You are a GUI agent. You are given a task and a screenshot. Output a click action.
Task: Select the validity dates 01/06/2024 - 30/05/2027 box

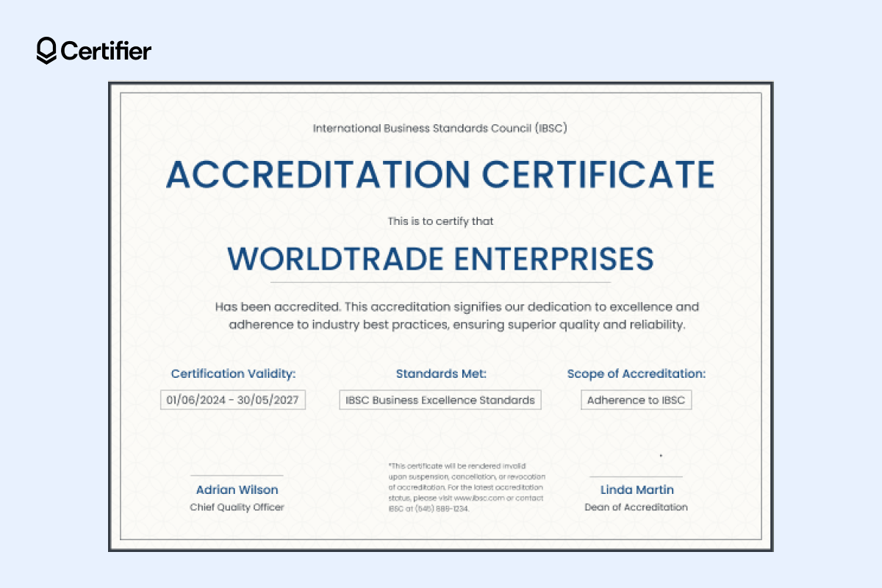click(233, 399)
